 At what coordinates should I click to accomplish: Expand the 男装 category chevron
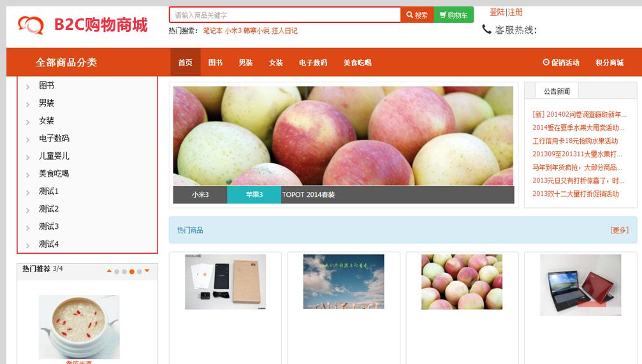tap(28, 105)
